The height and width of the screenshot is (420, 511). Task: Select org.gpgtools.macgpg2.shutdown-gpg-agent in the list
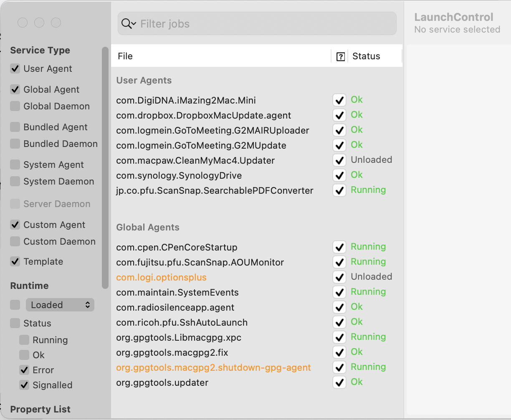(x=213, y=367)
